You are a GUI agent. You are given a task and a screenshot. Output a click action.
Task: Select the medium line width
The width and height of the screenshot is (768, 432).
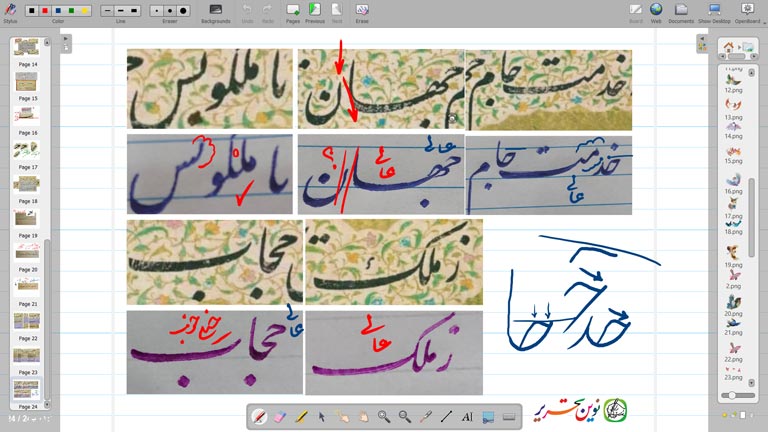pyautogui.click(x=120, y=10)
